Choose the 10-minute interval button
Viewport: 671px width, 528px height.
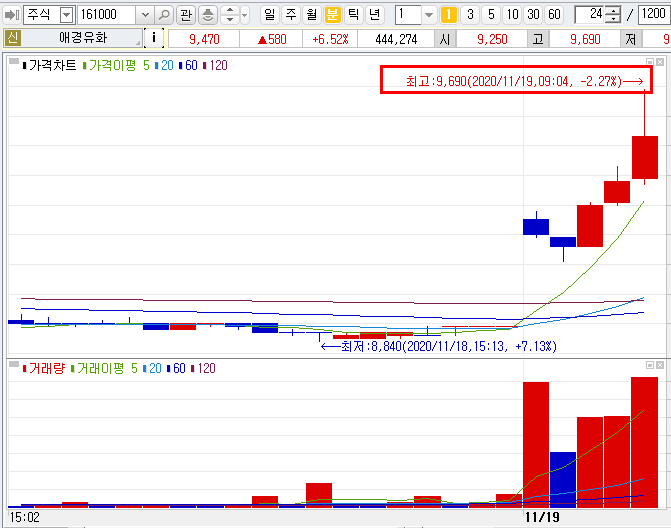tap(512, 15)
